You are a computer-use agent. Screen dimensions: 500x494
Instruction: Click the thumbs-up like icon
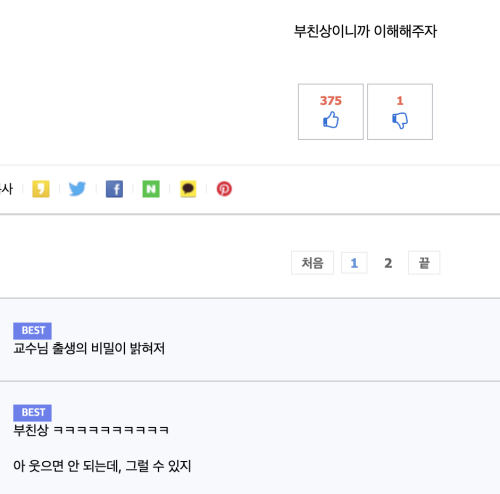331,120
